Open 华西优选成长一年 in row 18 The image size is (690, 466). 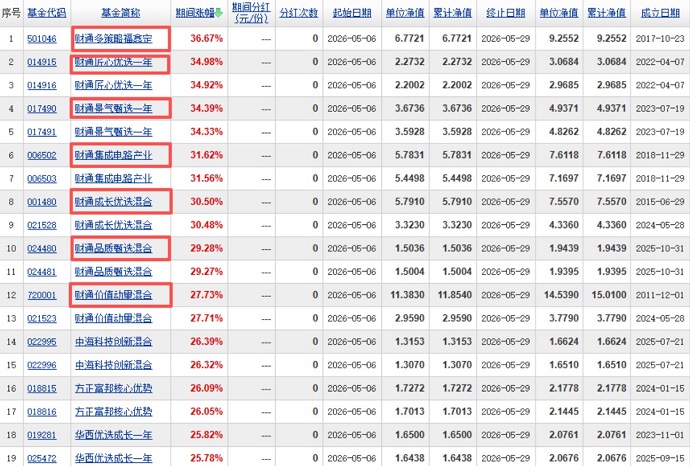[x=114, y=435]
